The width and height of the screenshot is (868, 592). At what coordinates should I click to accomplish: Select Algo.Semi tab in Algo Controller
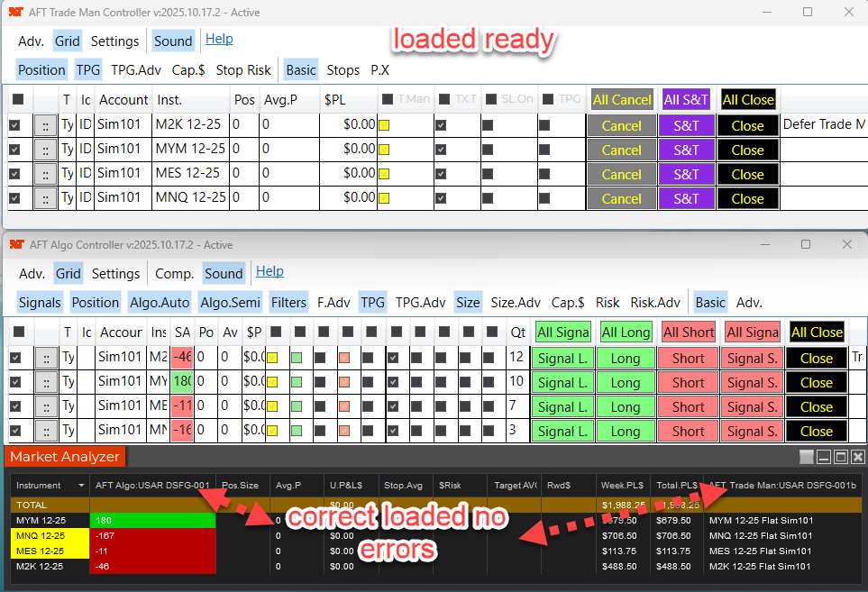pyautogui.click(x=230, y=303)
